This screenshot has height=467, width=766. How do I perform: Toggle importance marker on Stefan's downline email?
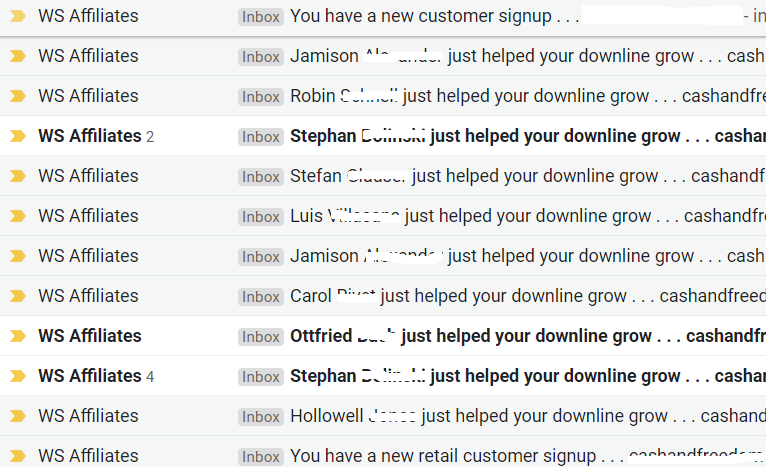[x=18, y=176]
